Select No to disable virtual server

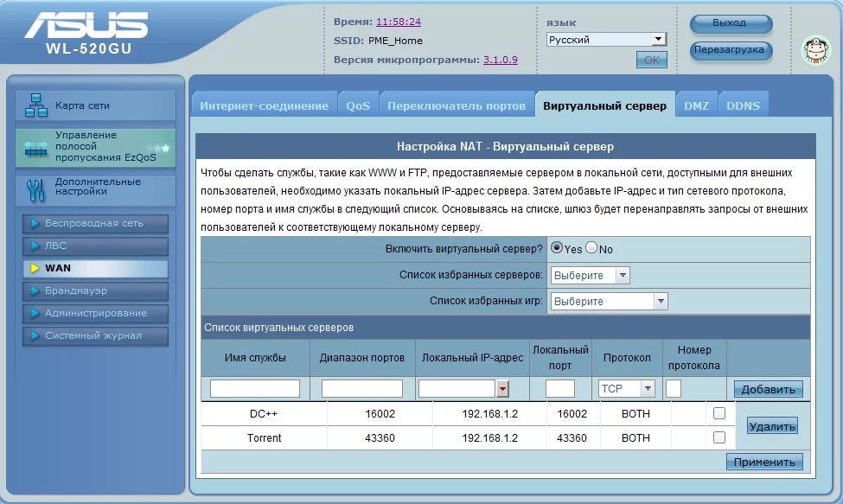pyautogui.click(x=591, y=248)
